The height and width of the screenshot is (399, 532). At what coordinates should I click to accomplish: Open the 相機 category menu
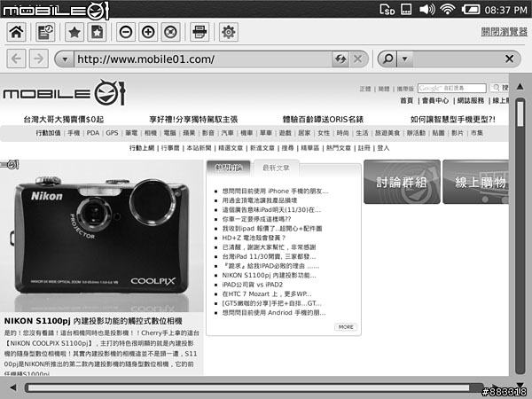151,133
